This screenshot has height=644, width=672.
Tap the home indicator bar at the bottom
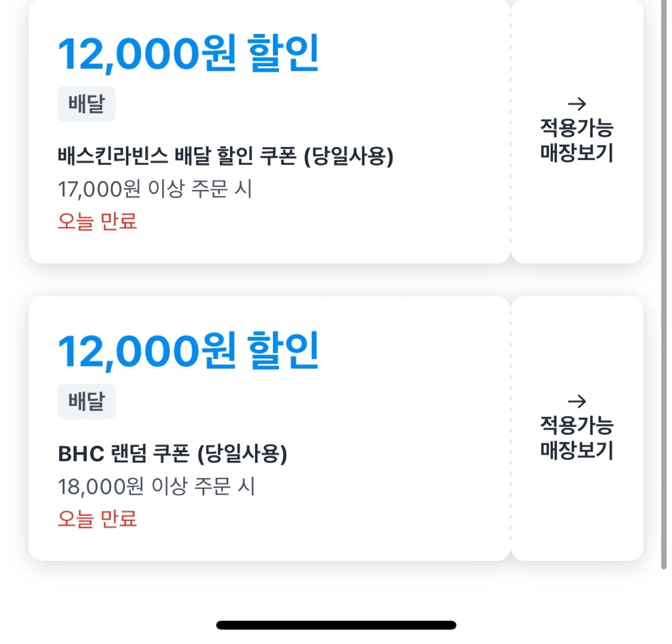point(335,624)
